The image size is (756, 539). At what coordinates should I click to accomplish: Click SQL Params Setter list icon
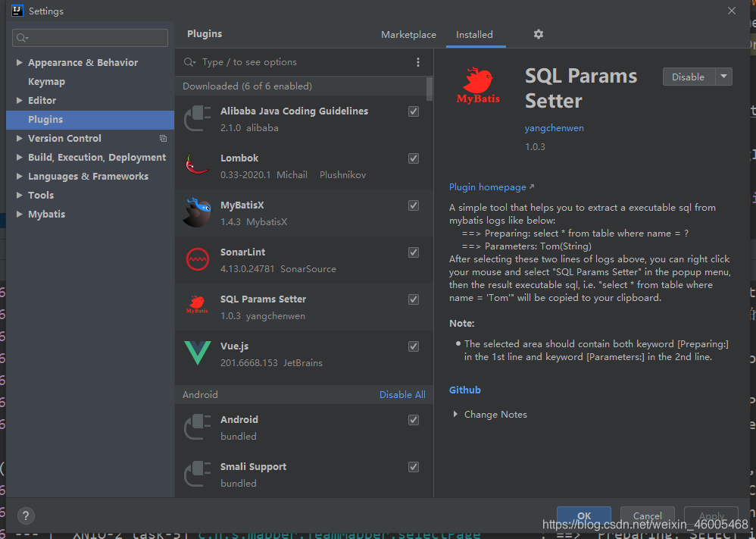pyautogui.click(x=197, y=306)
